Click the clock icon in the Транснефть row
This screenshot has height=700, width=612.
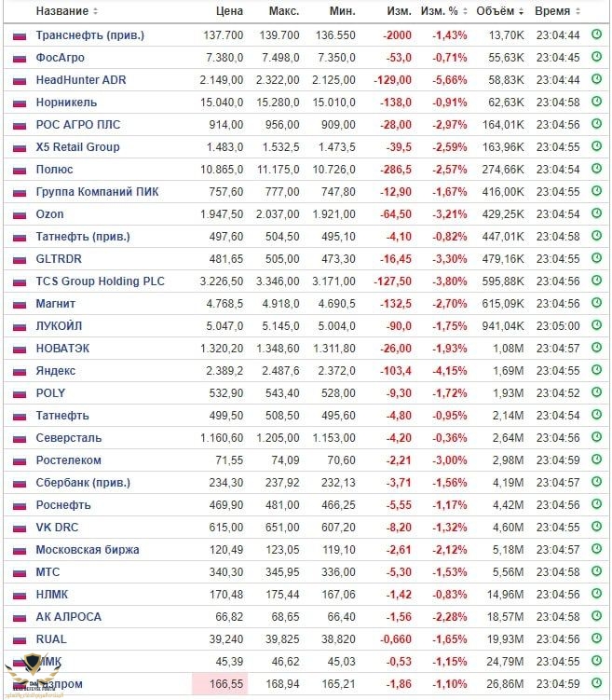[597, 34]
